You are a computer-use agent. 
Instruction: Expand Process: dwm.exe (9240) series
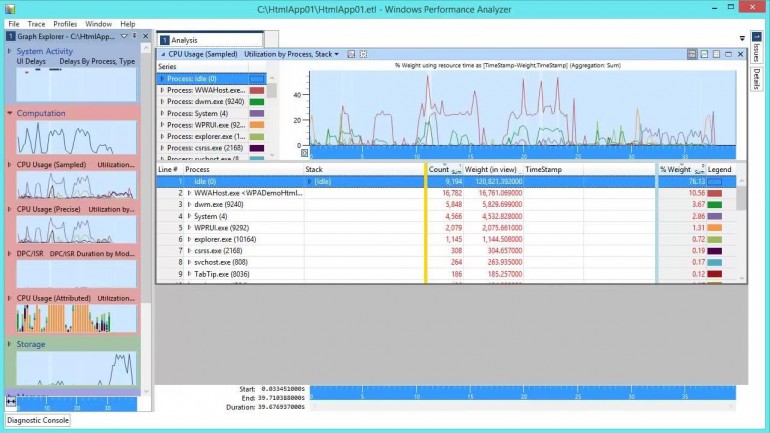[162, 102]
